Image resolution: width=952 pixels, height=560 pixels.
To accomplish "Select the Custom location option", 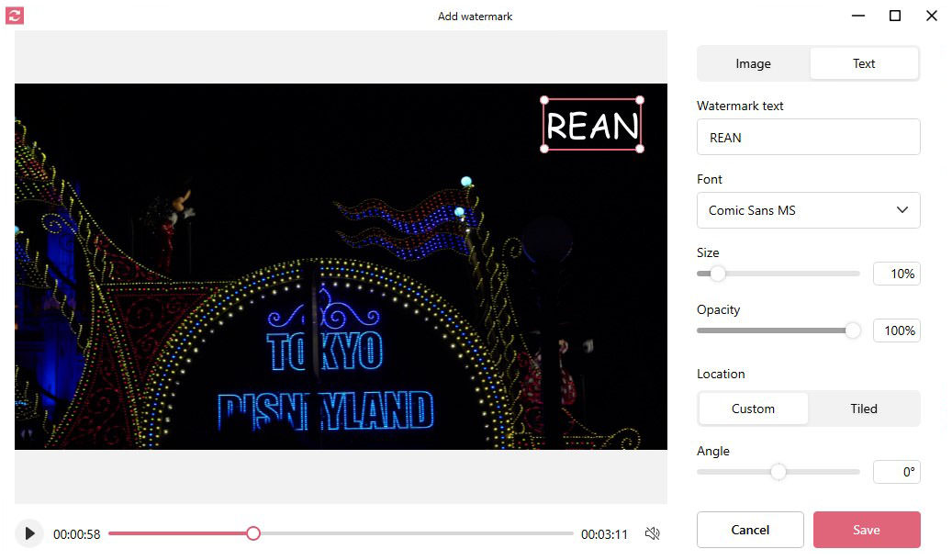I will coord(753,409).
